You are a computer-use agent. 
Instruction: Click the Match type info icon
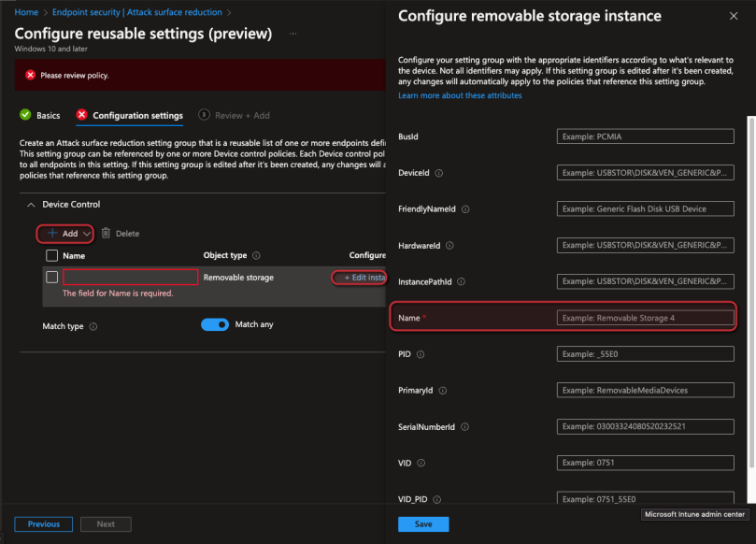pyautogui.click(x=93, y=326)
